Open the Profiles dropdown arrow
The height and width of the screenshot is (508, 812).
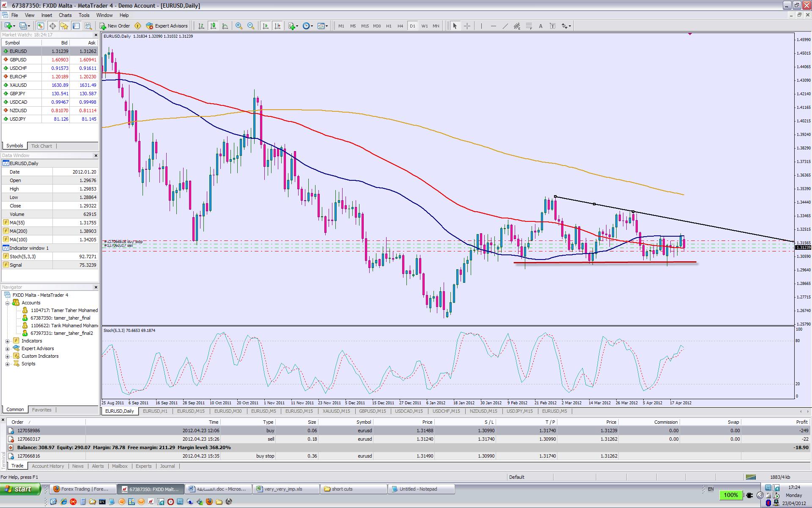pyautogui.click(x=29, y=26)
